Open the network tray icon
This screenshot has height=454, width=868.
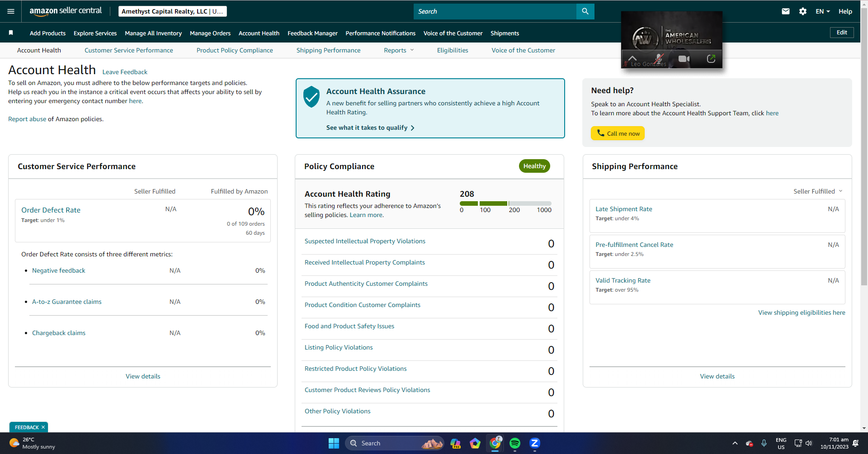[798, 443]
